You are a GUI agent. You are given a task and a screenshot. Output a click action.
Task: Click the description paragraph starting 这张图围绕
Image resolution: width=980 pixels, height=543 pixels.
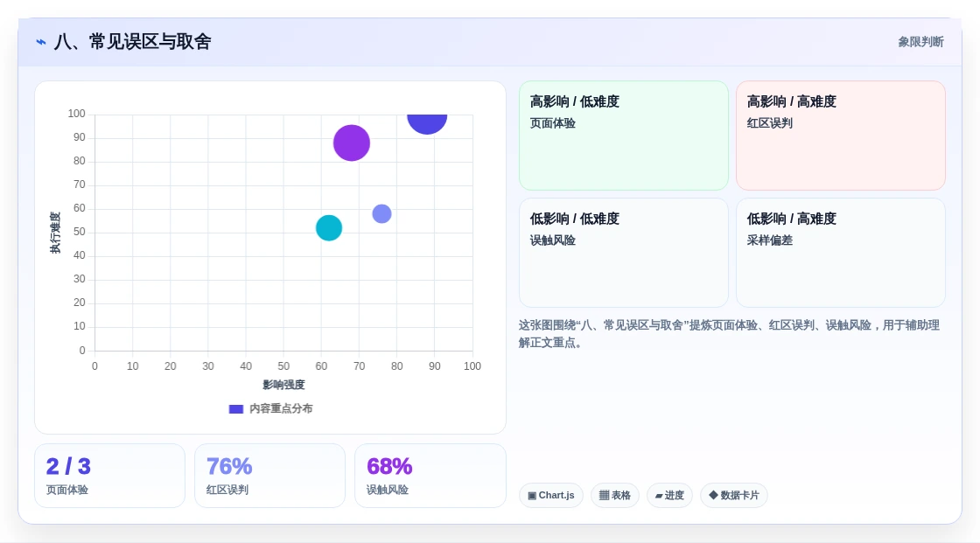[729, 334]
